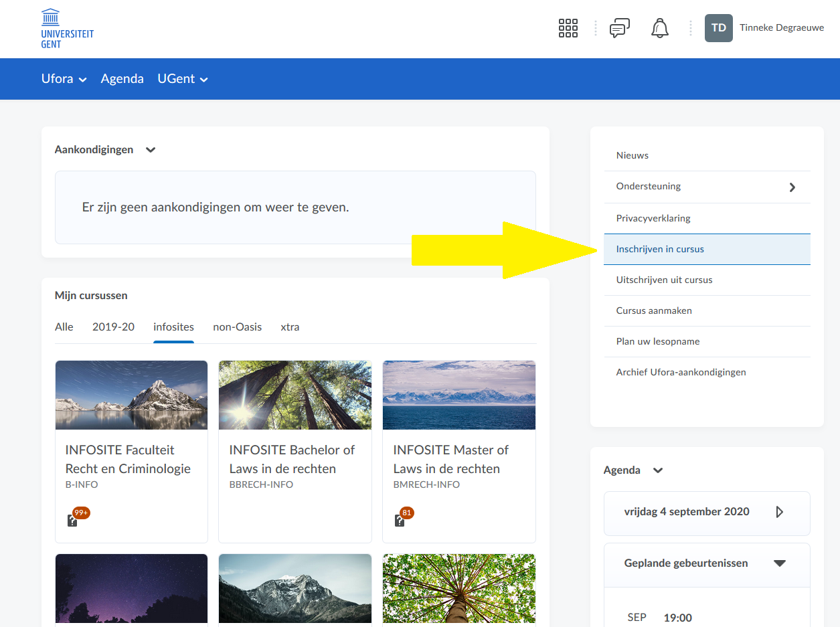Open the Uitschrijven uit cursus link

click(664, 280)
